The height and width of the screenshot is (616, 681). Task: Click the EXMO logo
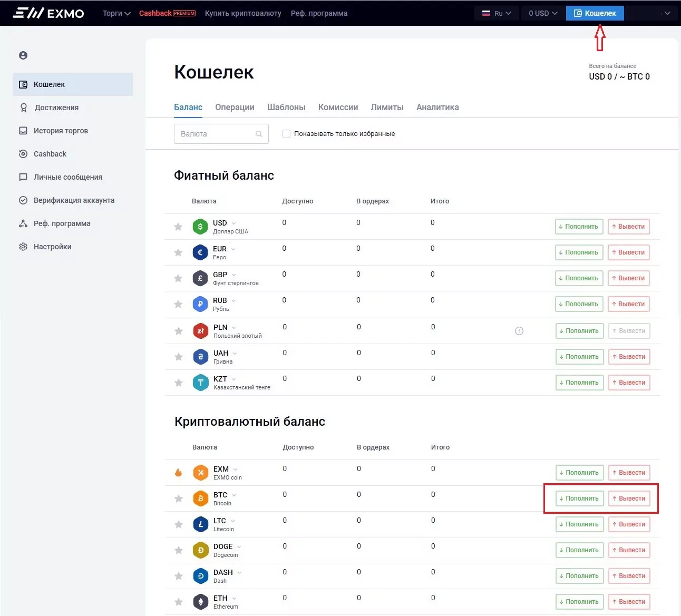click(x=48, y=13)
